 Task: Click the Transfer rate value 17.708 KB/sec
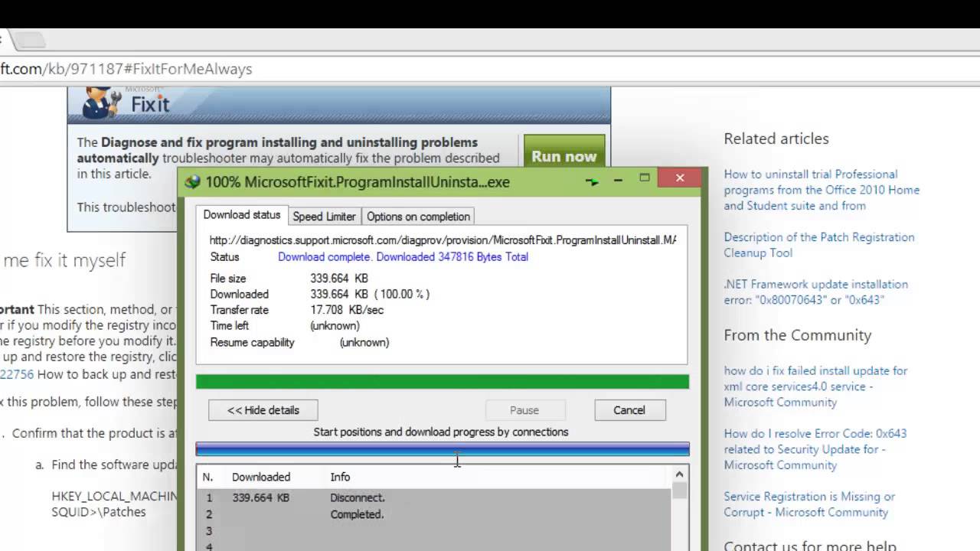(347, 310)
